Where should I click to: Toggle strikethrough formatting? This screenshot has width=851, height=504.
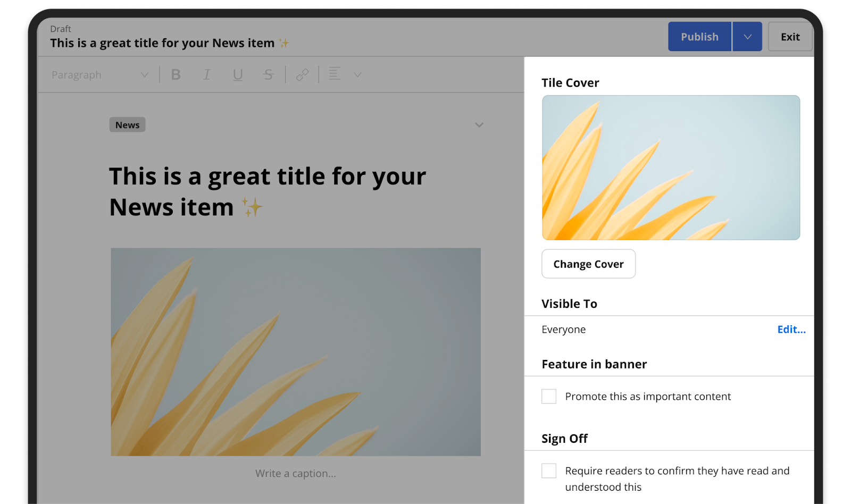tap(269, 75)
